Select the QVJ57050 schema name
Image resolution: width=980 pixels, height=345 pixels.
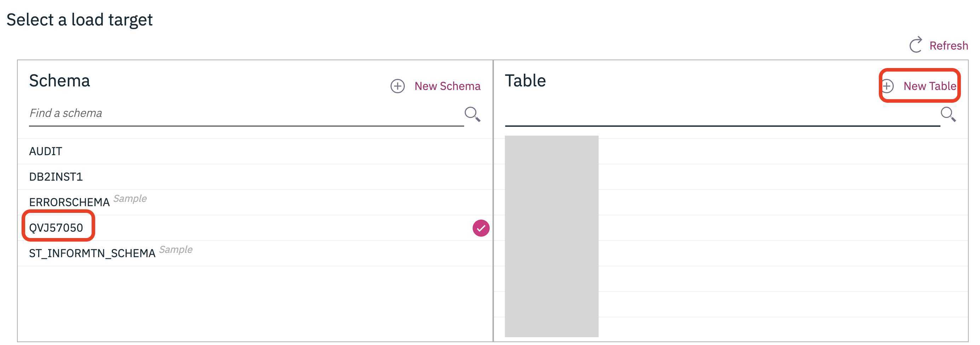(x=56, y=228)
